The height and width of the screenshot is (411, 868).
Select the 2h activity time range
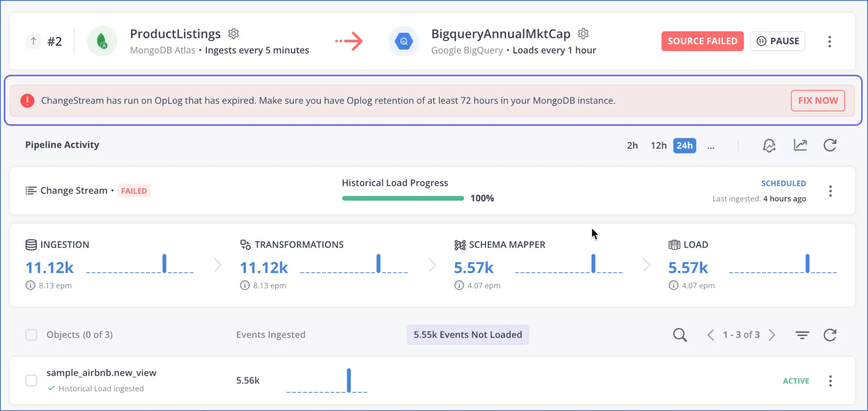(632, 145)
